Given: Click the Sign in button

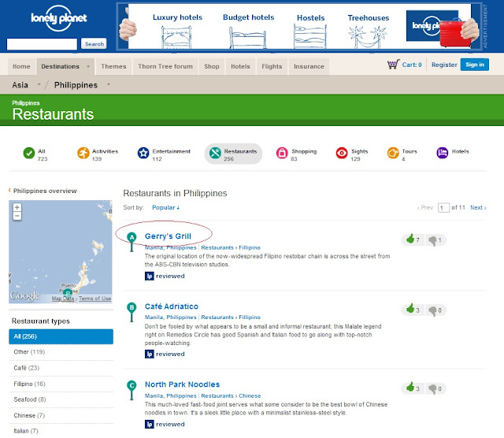Looking at the screenshot, I should 475,65.
